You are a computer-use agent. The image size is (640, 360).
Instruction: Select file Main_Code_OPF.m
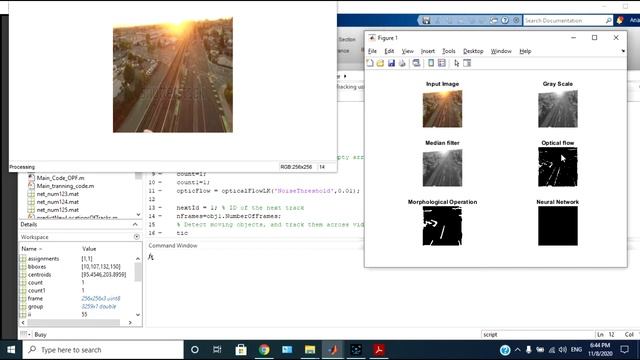point(60,178)
